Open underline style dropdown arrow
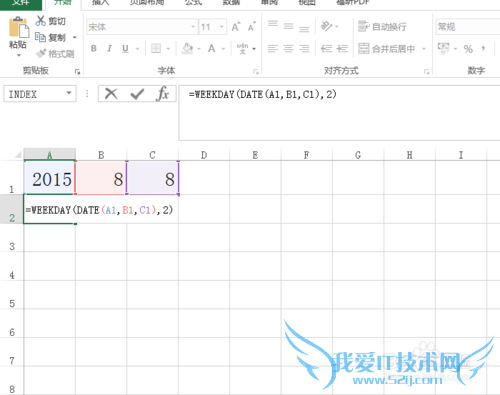500x395 pixels. click(137, 49)
